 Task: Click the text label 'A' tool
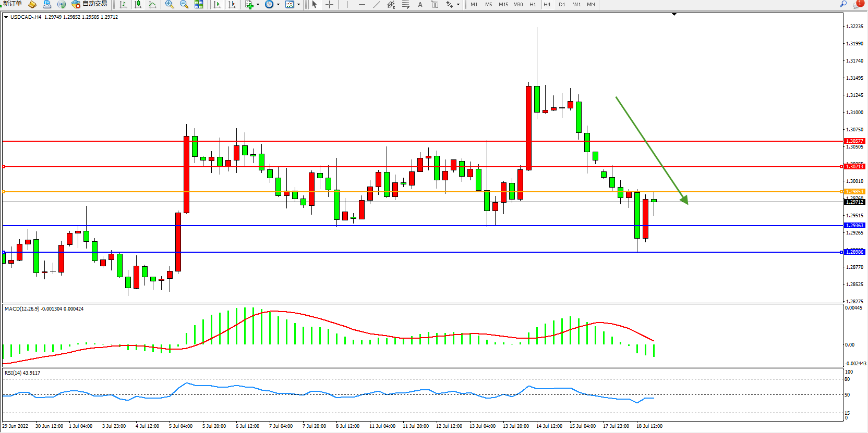click(x=420, y=4)
